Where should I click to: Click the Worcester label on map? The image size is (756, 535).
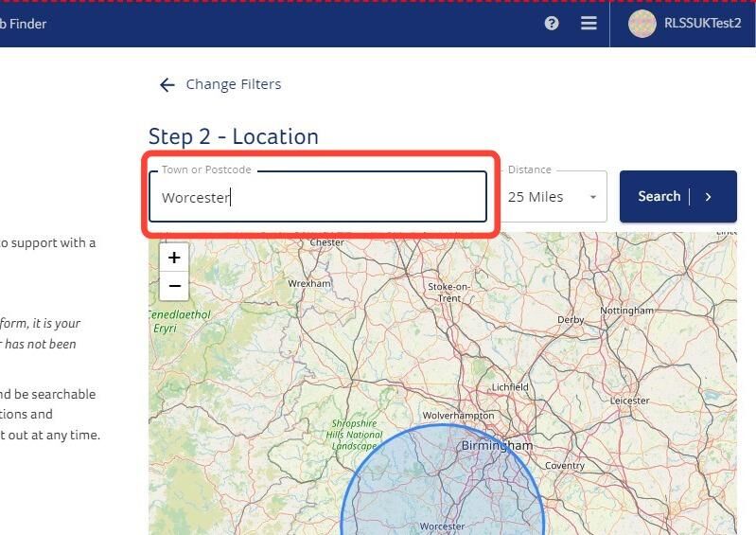point(442,526)
